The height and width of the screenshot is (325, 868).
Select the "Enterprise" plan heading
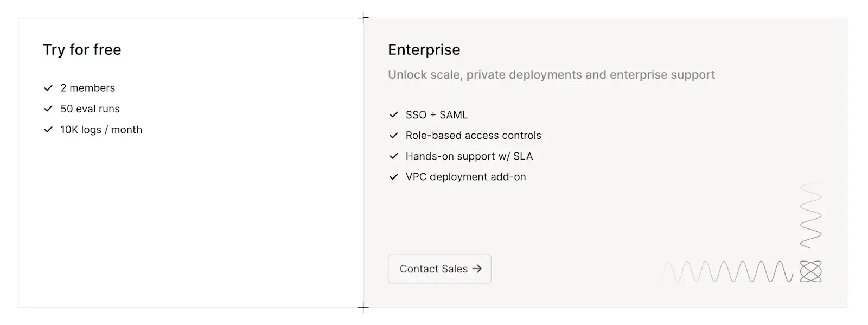pyautogui.click(x=424, y=50)
